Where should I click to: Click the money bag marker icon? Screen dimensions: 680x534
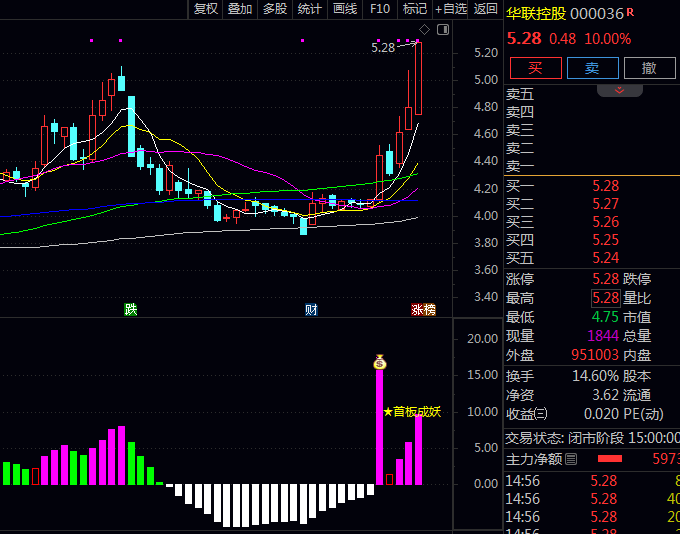379,362
